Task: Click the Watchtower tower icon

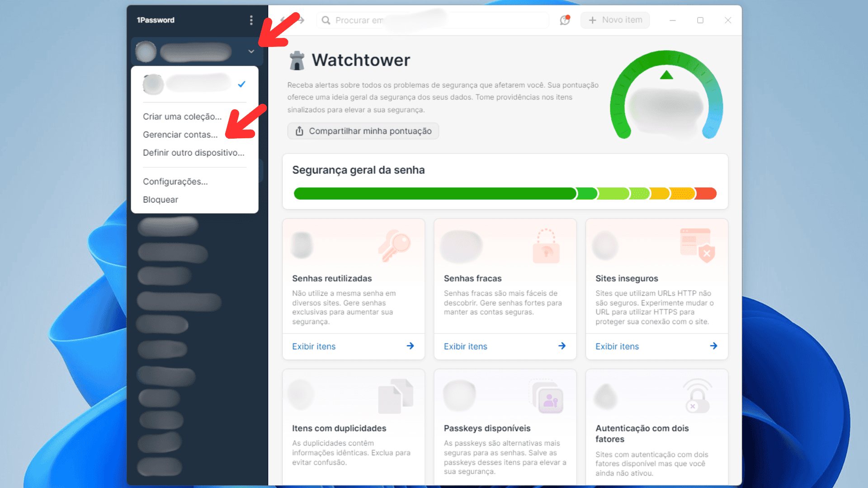Action: click(297, 60)
